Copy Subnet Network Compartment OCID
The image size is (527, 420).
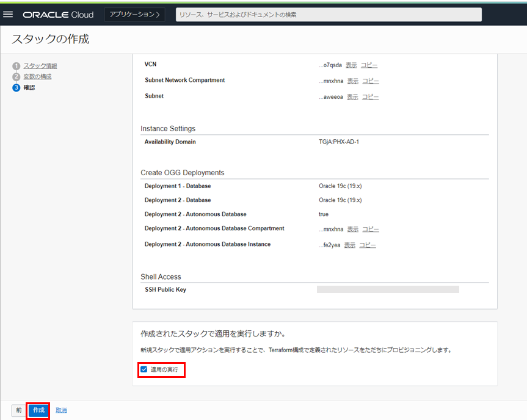[x=370, y=81]
